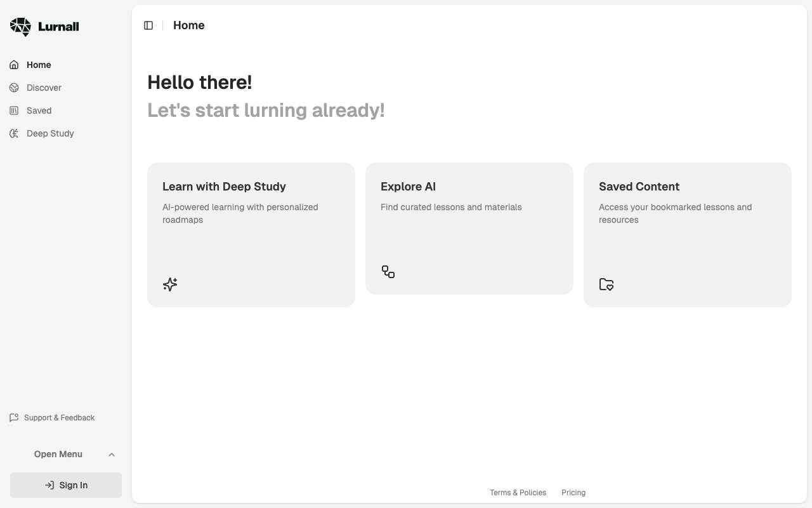This screenshot has width=812, height=508.
Task: Click 'Access your bookmarked lessons and resources' text
Action: tap(676, 213)
